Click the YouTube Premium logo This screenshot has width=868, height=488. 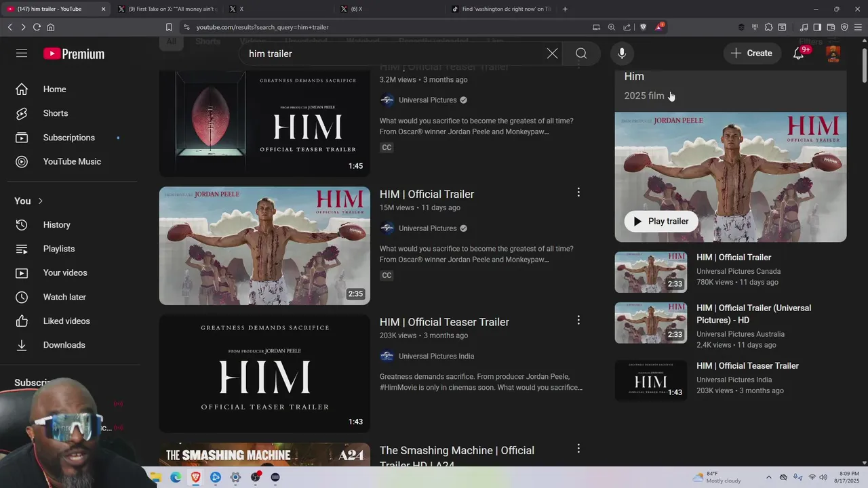(74, 54)
